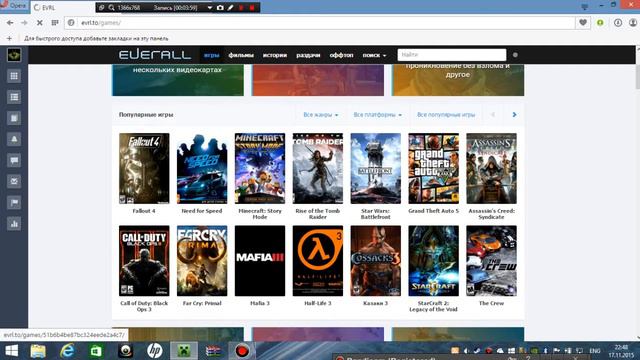Open the истории section in navbar

coord(275,55)
